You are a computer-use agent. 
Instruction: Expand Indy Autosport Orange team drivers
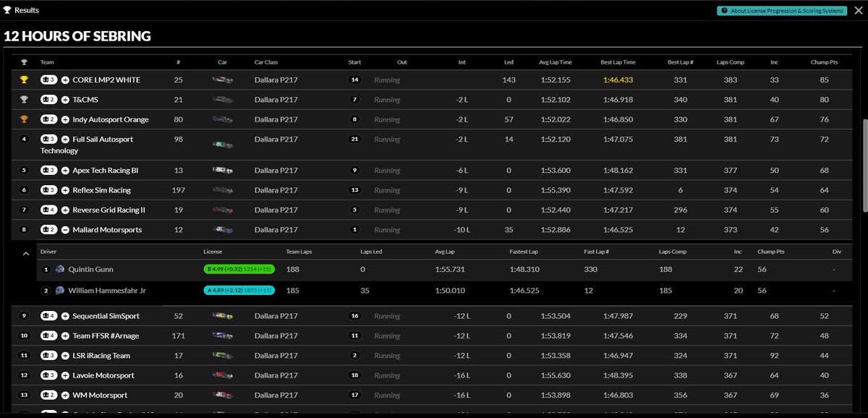click(x=65, y=119)
